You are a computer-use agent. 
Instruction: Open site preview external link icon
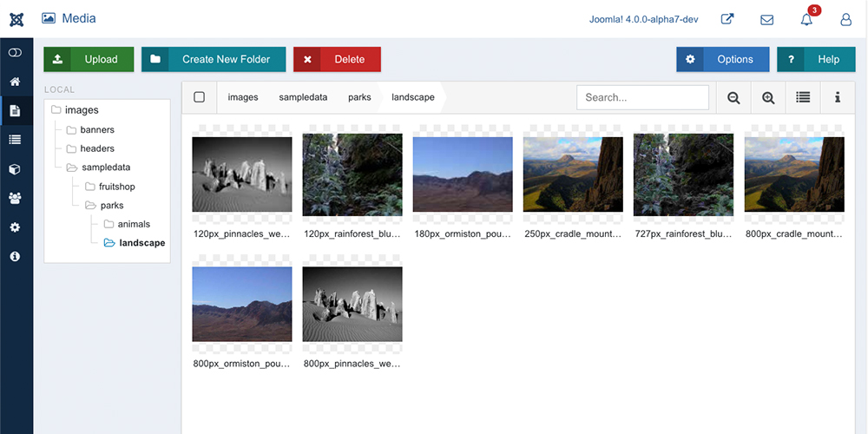[x=727, y=19]
